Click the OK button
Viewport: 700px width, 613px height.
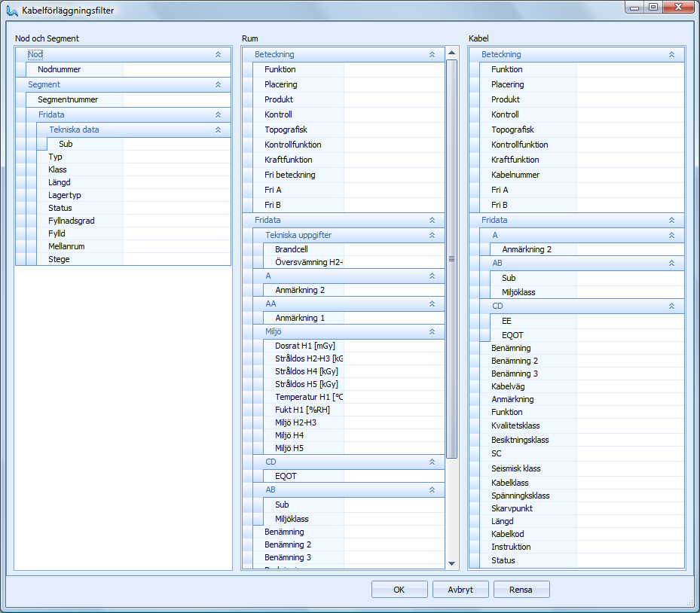click(x=399, y=590)
